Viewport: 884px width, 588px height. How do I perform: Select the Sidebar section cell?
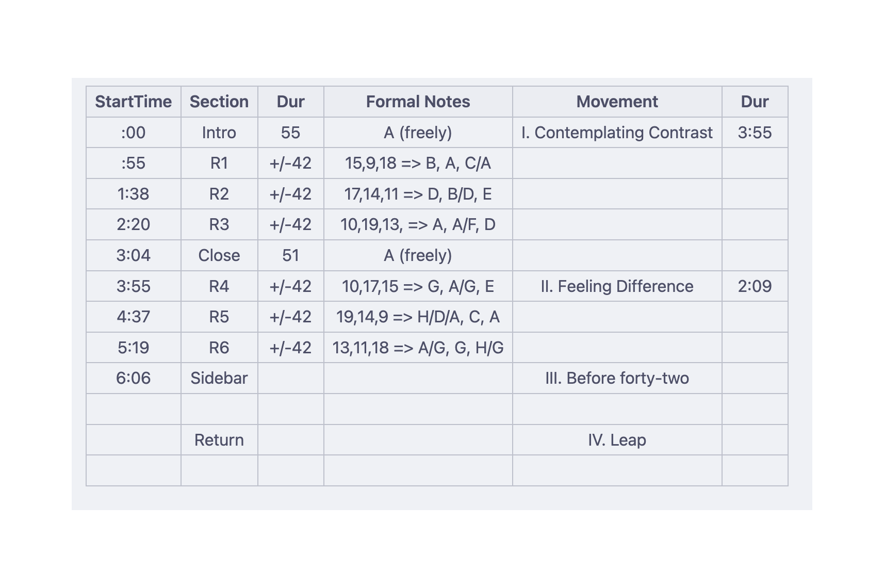[x=219, y=378]
